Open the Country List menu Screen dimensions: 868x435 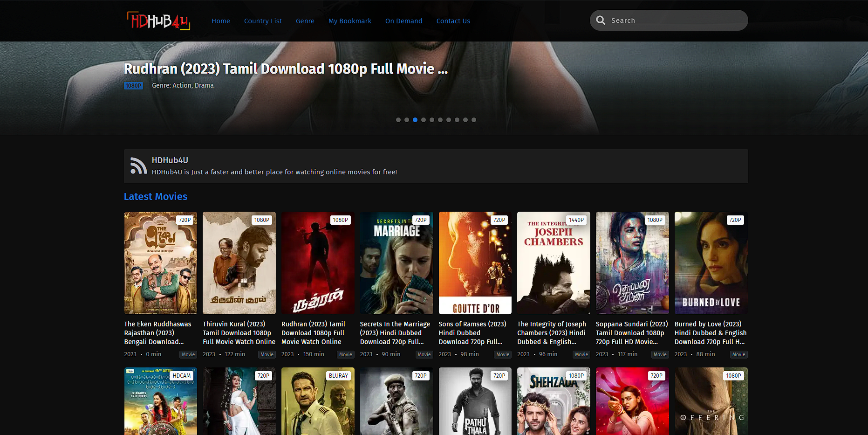(x=263, y=21)
